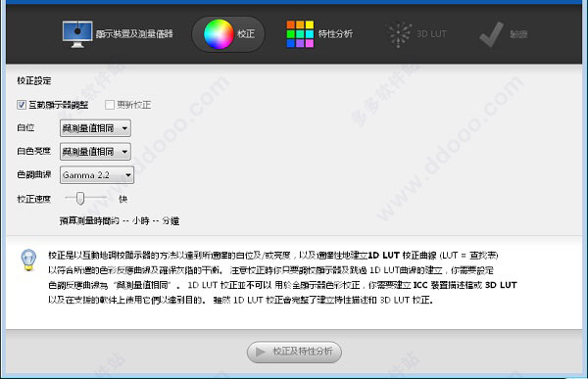This screenshot has height=379, width=588.
Task: Click the 快 label beside speed slider
Action: (123, 199)
